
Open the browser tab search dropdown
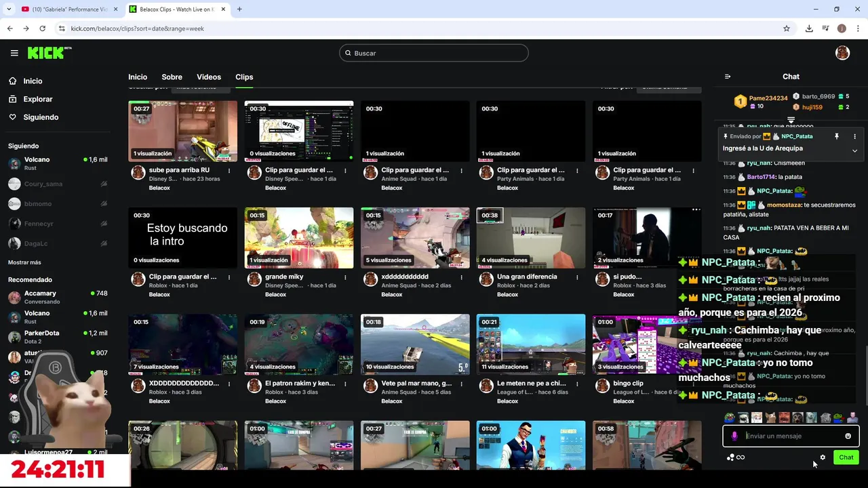tap(9, 9)
